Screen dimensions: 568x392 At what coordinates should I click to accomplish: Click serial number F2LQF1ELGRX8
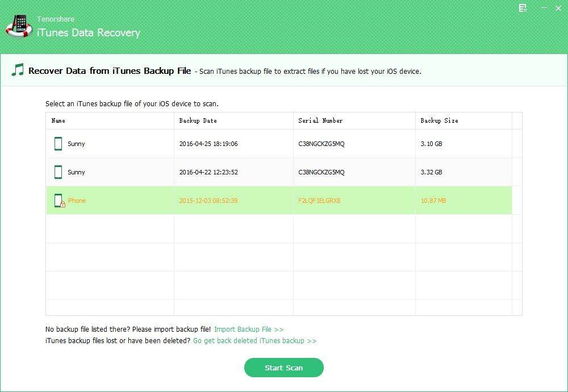319,201
